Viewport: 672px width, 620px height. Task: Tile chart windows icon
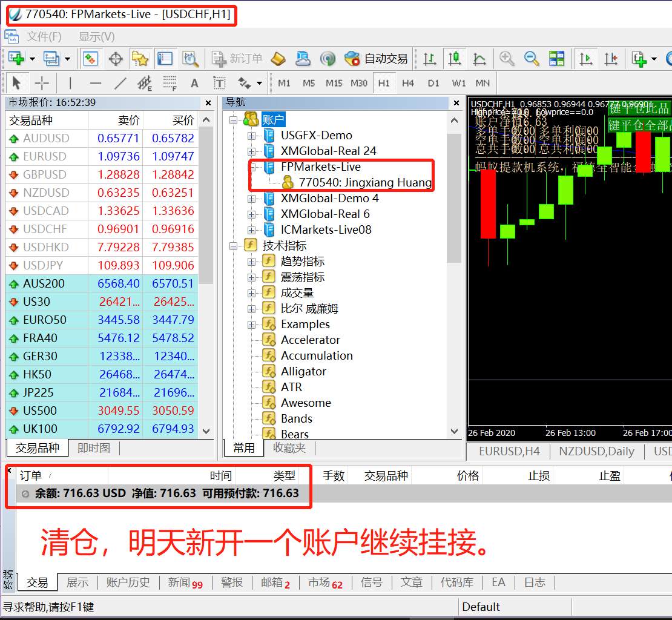click(x=557, y=58)
